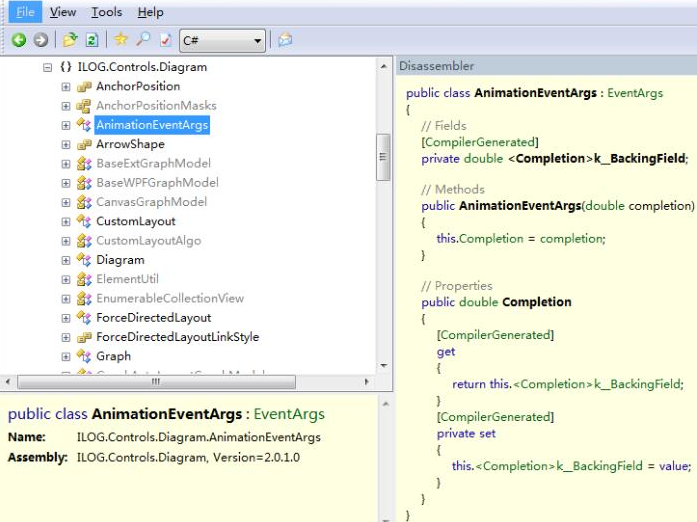Open Search with the magnifier icon
697x522 pixels.
click(143, 40)
